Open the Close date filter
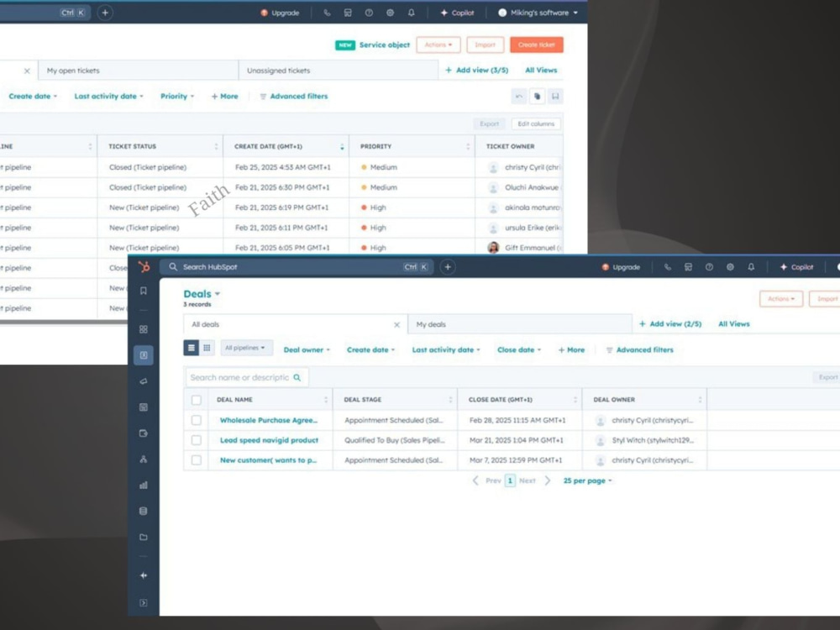Screen dimensions: 840x630 click(x=519, y=349)
